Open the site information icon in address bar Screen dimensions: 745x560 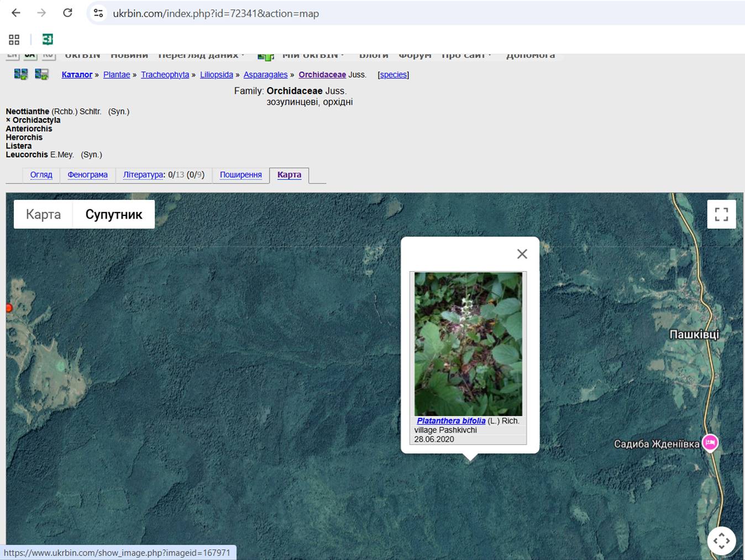[x=98, y=13]
